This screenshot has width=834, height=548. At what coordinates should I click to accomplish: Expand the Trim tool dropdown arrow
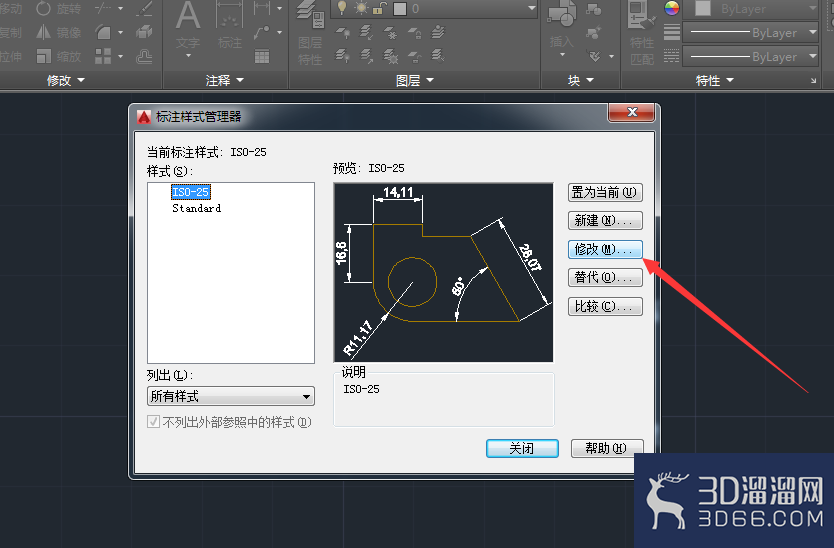coord(120,9)
